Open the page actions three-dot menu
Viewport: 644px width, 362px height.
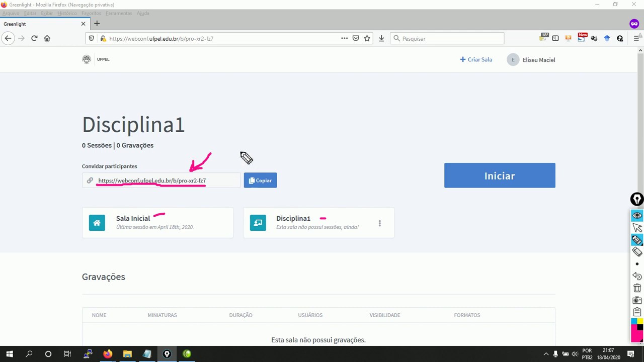344,38
